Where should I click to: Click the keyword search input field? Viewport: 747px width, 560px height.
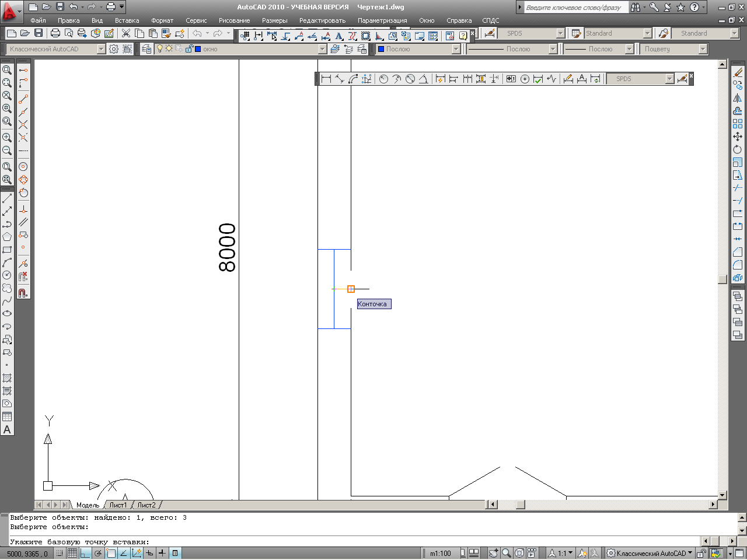tap(575, 7)
